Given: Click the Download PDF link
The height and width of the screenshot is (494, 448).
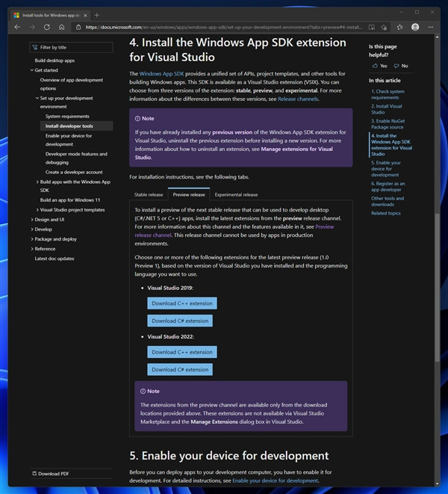Looking at the screenshot, I should (51, 474).
